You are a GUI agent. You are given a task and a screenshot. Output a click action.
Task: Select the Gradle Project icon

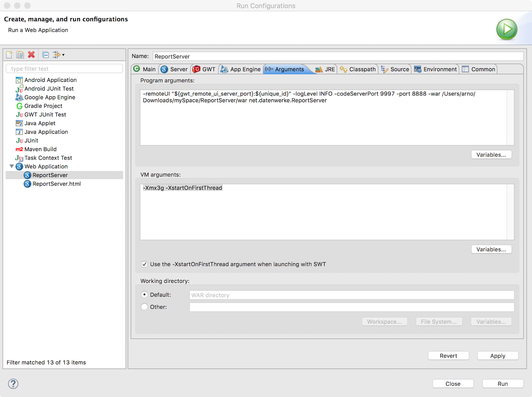point(19,106)
